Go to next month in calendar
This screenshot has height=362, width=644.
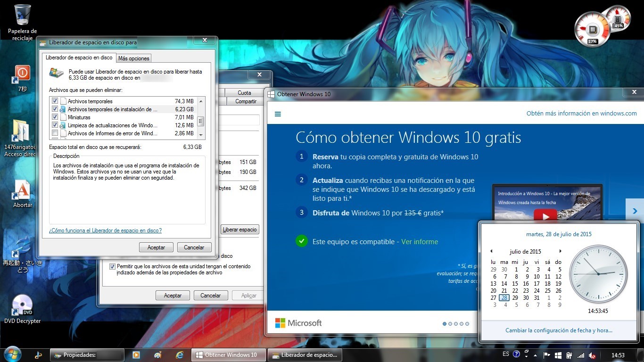point(560,251)
